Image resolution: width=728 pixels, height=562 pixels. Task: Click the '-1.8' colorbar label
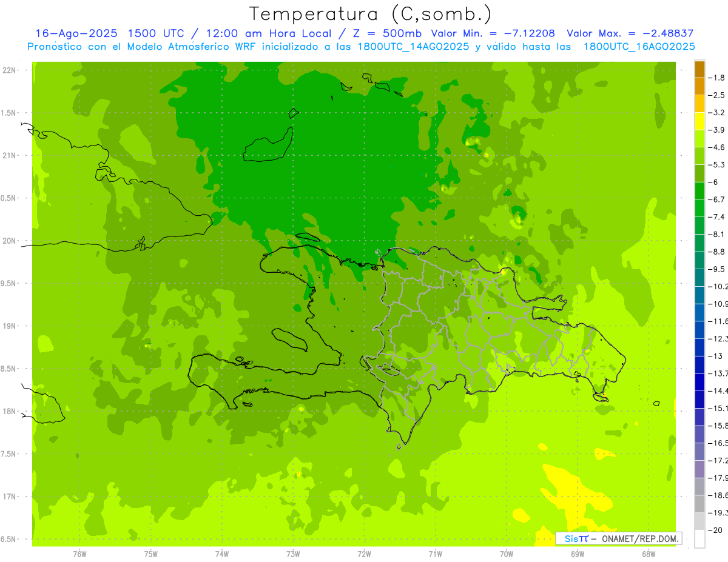(717, 78)
